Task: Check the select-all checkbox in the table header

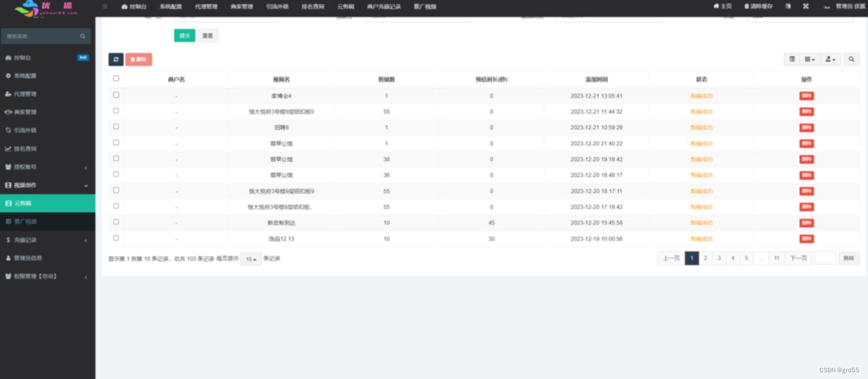Action: coord(116,78)
